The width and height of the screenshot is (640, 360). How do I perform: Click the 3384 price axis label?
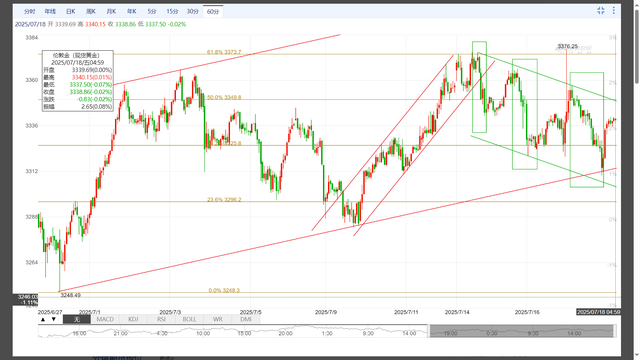(31, 38)
